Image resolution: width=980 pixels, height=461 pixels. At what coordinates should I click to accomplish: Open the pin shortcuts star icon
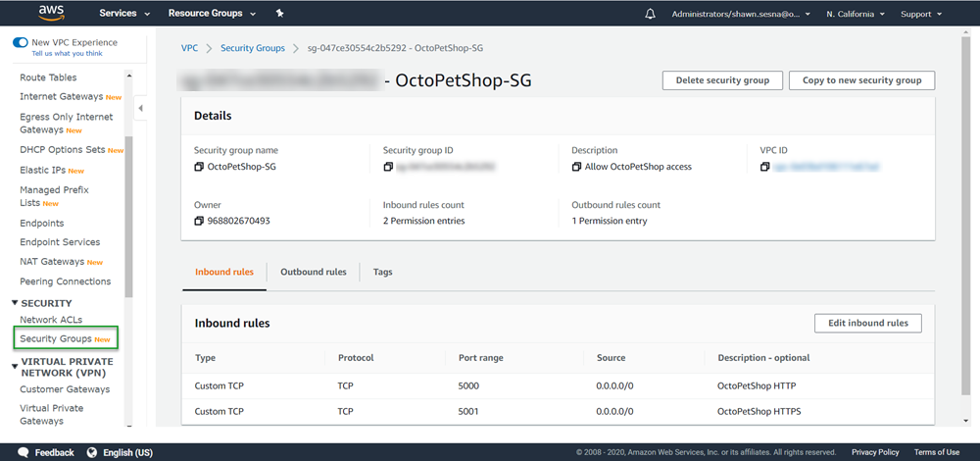(x=280, y=13)
